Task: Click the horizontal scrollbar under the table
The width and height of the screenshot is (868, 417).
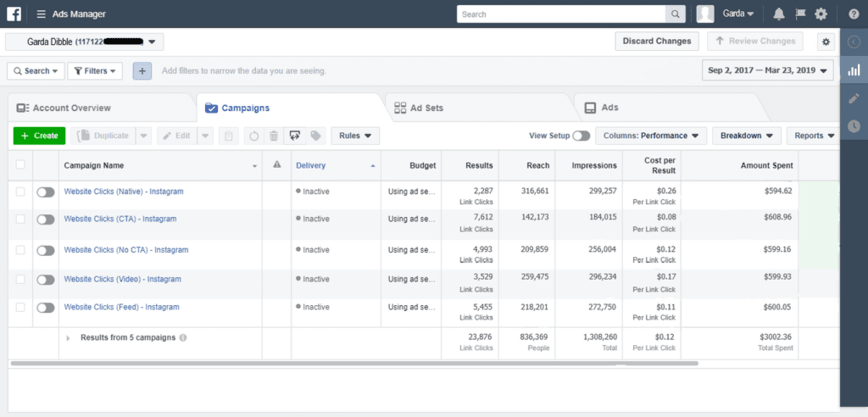Action: (354, 364)
